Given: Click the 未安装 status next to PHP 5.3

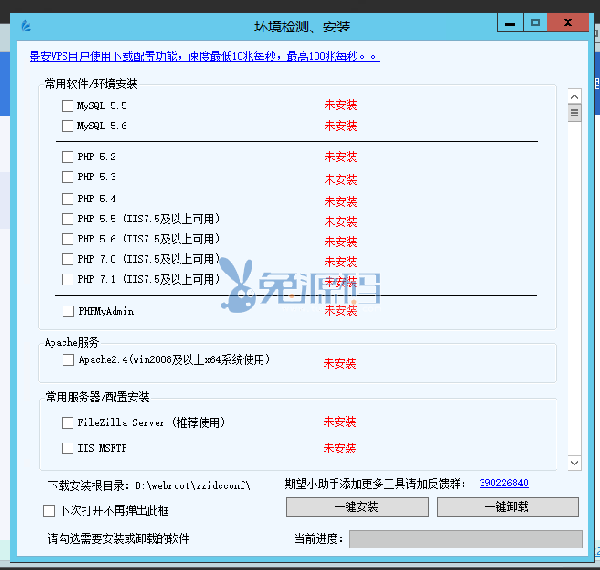Looking at the screenshot, I should (x=341, y=179).
